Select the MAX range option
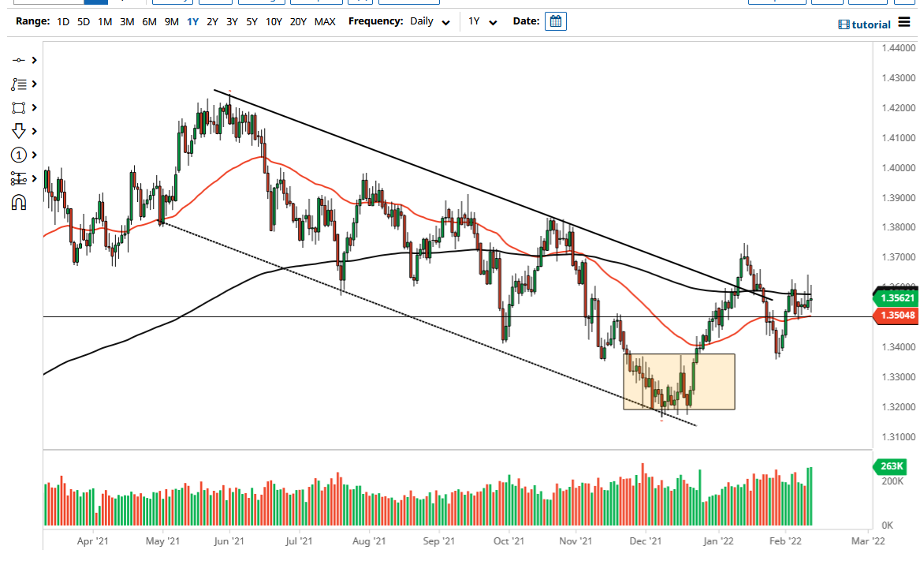 point(325,21)
